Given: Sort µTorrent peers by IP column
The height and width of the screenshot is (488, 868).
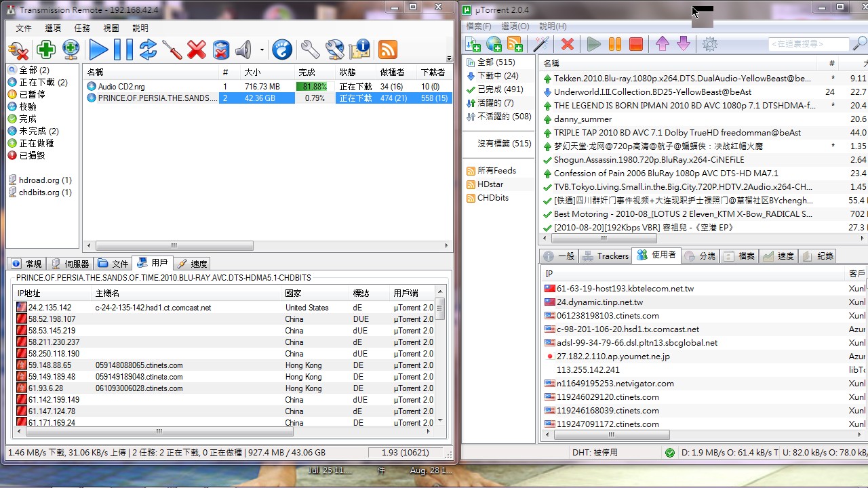Looking at the screenshot, I should (693, 273).
